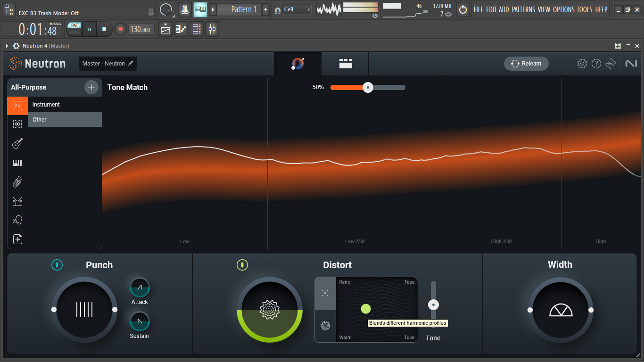This screenshot has width=644, height=362.
Task: Expand the Neutron 4 plugin window menu arrow
Action: (7, 46)
